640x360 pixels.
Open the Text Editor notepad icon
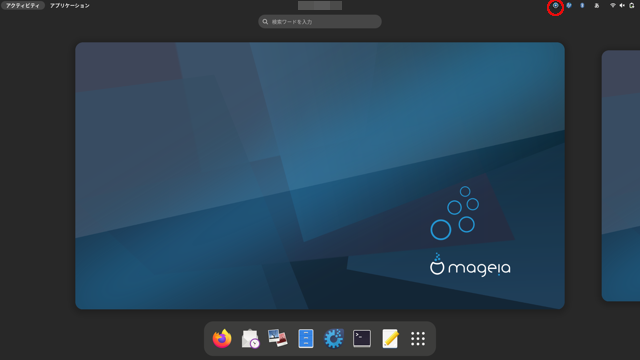390,338
